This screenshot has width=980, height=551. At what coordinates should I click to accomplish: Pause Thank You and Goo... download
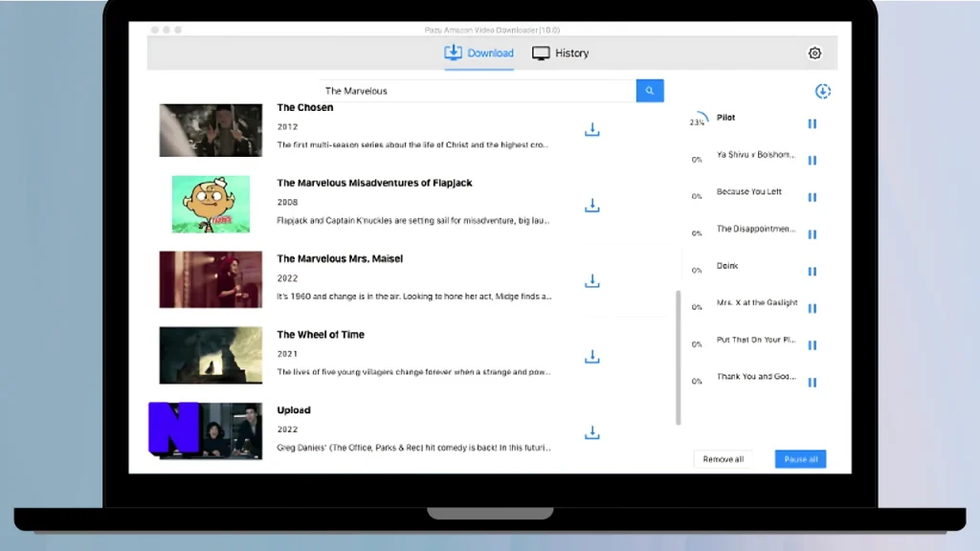pyautogui.click(x=812, y=382)
